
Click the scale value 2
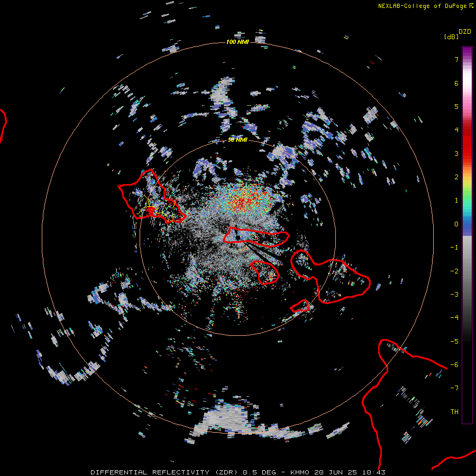click(456, 177)
